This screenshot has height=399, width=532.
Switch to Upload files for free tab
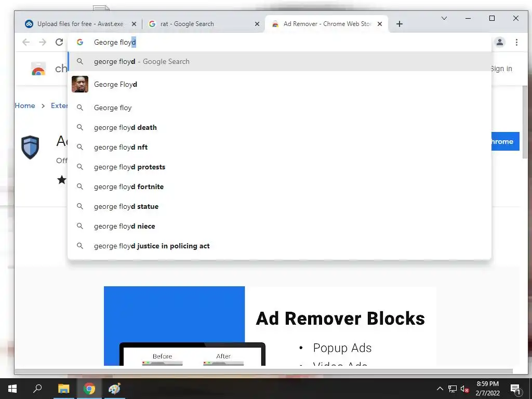[80, 24]
